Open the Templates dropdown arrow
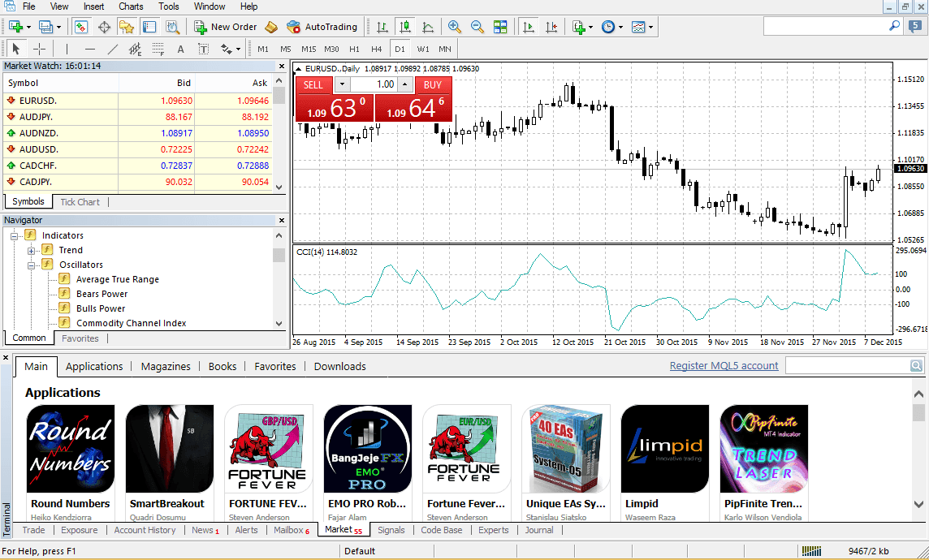Viewport: 929px width, 560px height. click(650, 28)
